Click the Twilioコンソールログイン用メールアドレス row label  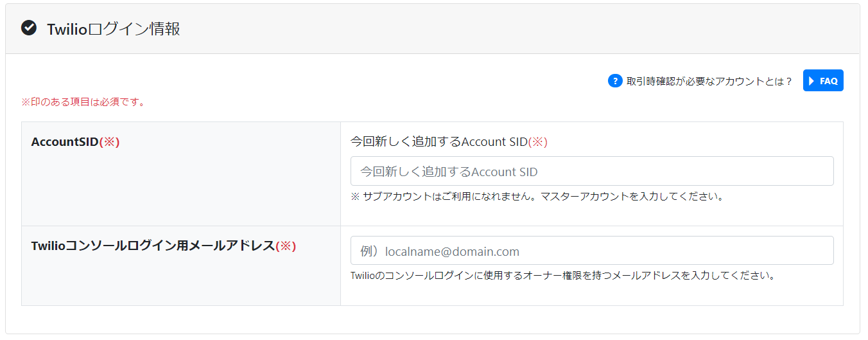tap(153, 246)
